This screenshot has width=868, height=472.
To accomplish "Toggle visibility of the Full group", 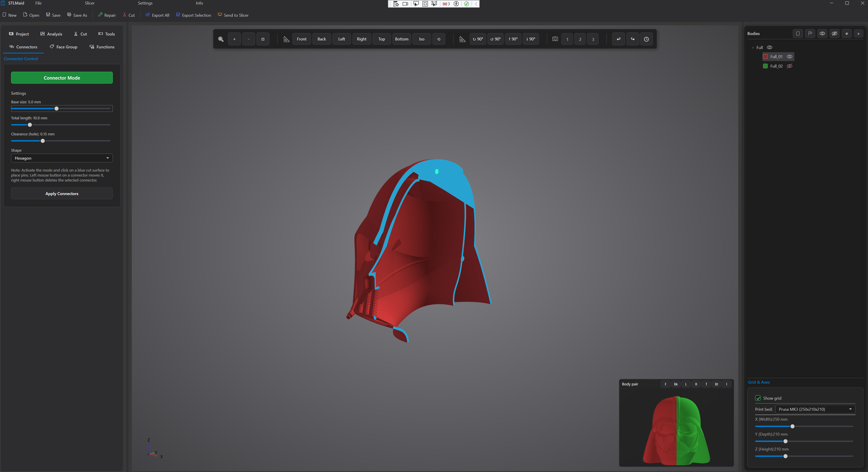I will 770,47.
